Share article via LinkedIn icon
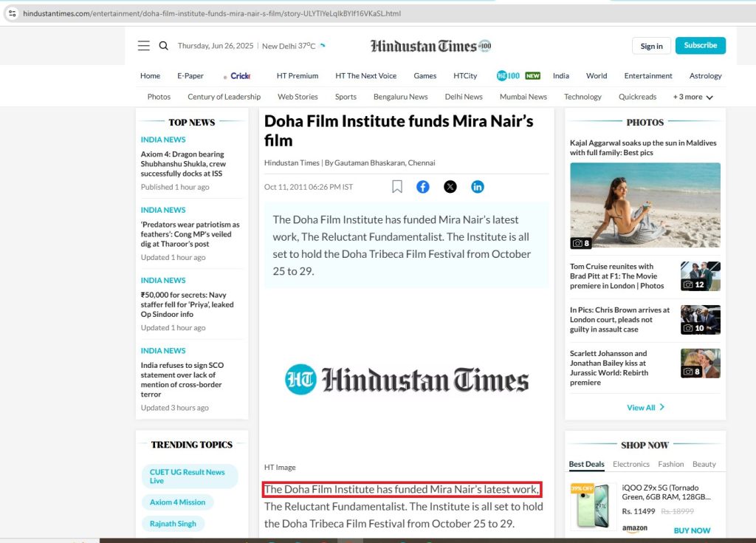The width and height of the screenshot is (756, 543). [478, 187]
